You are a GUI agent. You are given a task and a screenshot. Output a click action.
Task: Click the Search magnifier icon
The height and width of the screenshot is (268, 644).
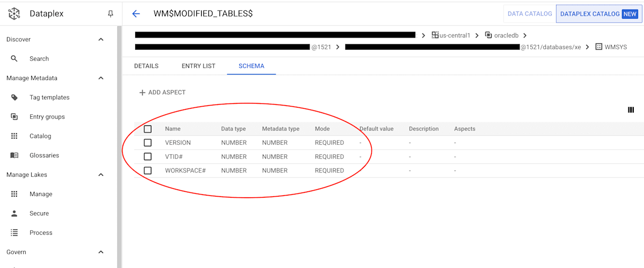[x=14, y=58]
